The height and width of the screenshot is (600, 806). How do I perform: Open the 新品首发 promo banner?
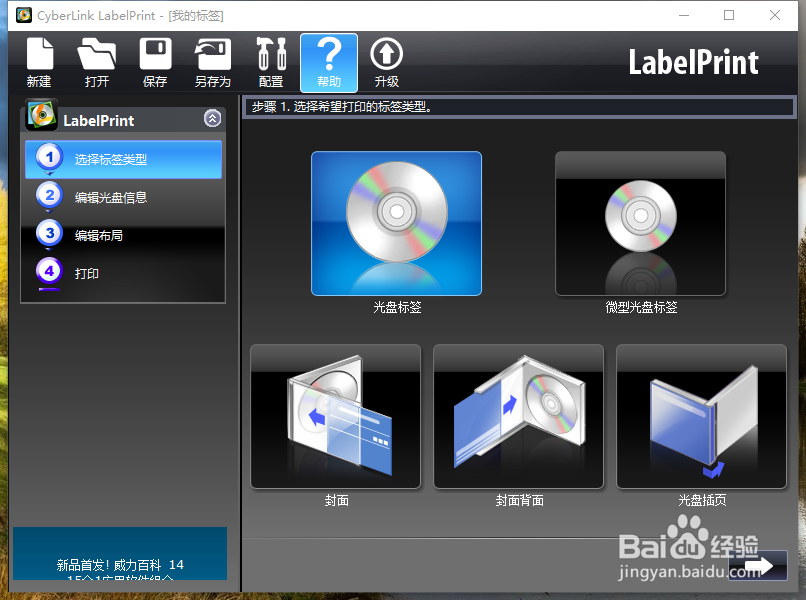click(x=120, y=554)
